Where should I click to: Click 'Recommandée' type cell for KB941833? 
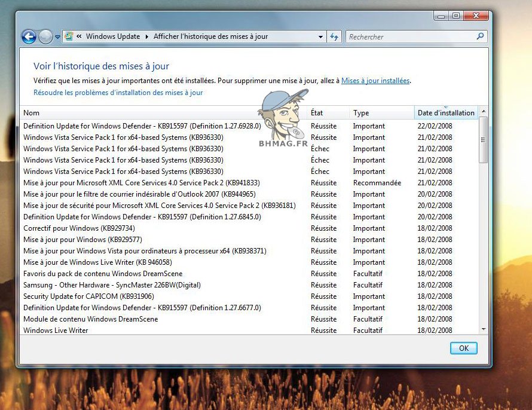[x=377, y=183]
